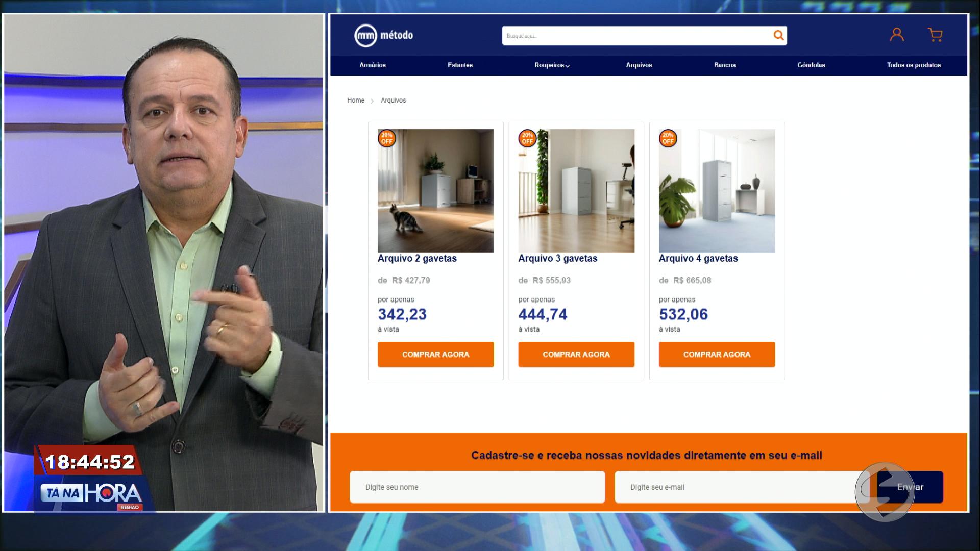This screenshot has height=551, width=980.
Task: Open the Arquivo 3 gavetas product image
Action: tap(576, 191)
